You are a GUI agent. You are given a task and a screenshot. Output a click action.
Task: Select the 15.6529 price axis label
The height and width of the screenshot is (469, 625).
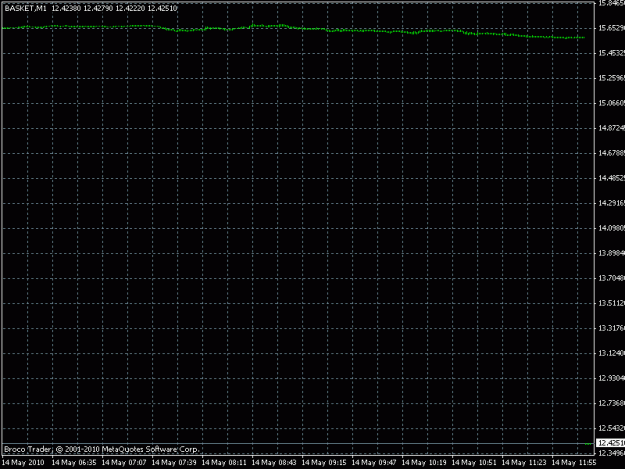point(611,28)
